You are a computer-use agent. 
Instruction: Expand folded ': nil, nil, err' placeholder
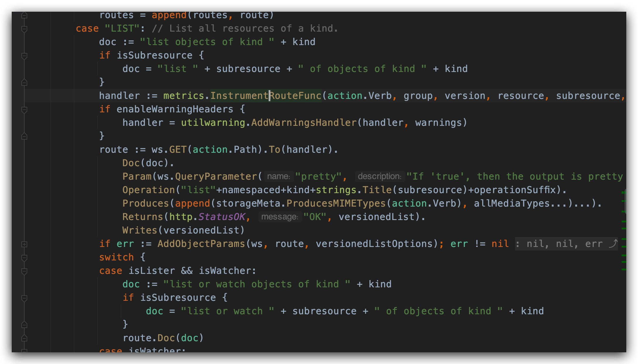click(566, 244)
